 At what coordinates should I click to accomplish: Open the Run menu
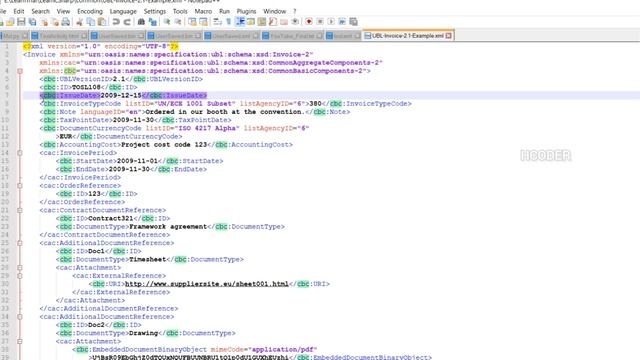pyautogui.click(x=224, y=11)
